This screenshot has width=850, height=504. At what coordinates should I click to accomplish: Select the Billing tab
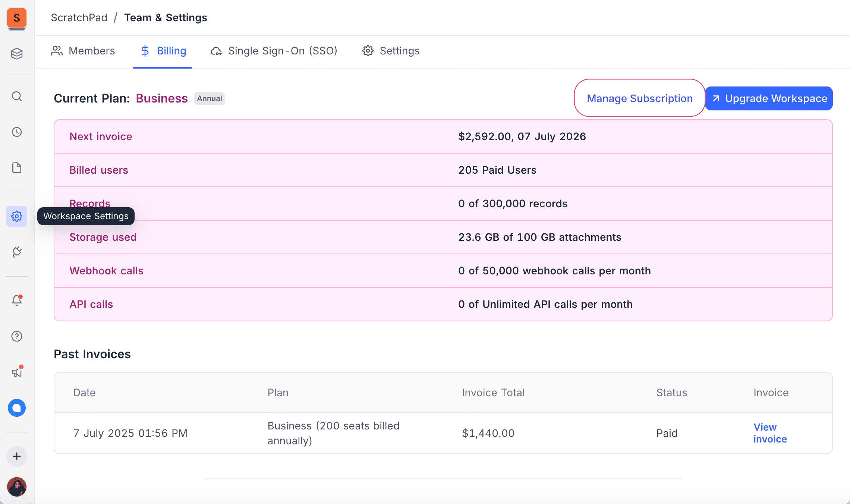[163, 51]
